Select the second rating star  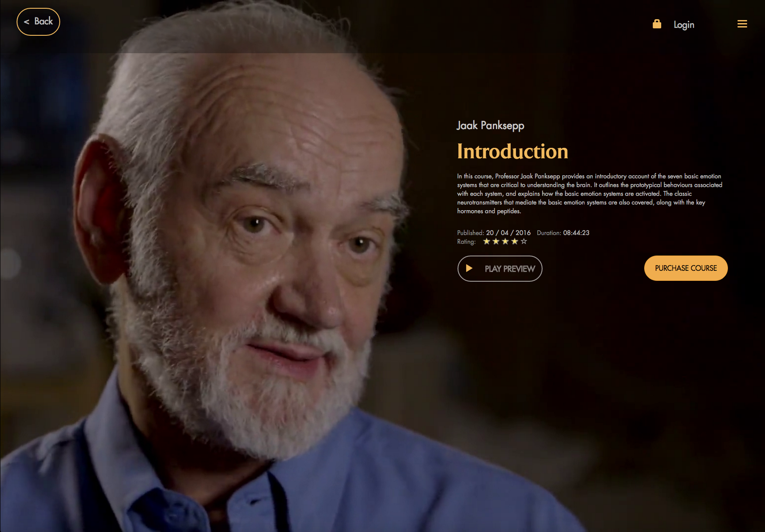(496, 242)
